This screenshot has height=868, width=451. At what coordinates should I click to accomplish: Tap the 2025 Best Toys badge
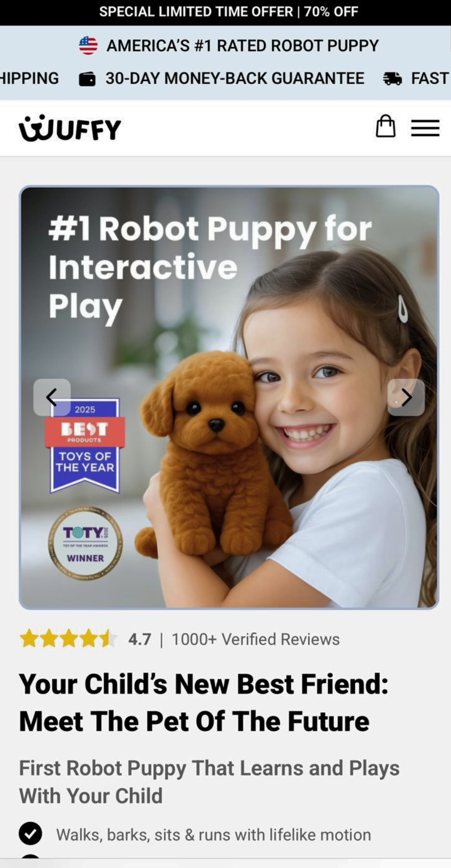pos(85,446)
